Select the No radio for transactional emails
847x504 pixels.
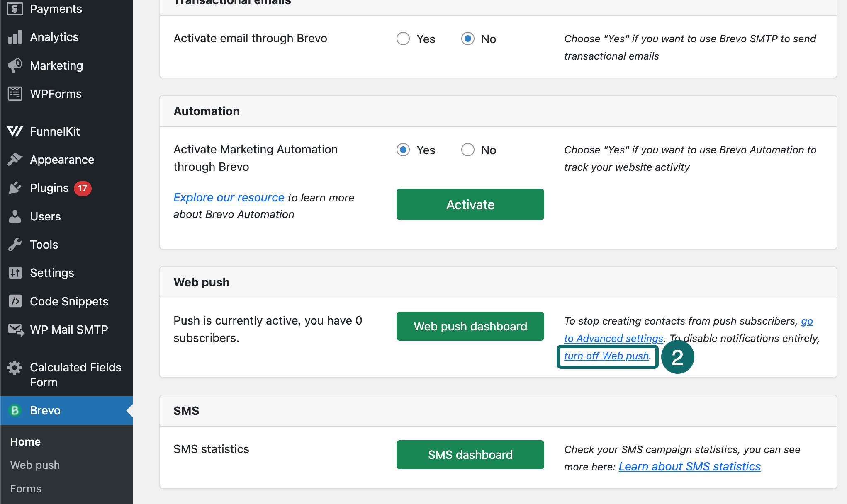(468, 39)
